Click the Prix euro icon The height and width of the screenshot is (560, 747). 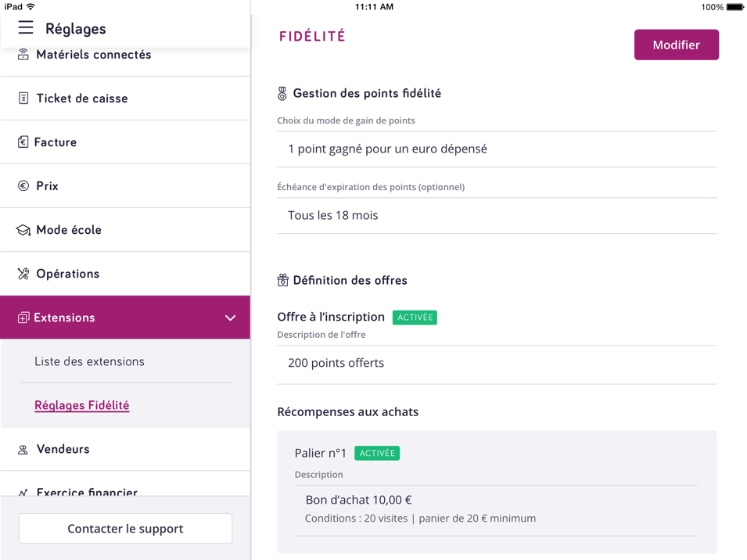click(23, 185)
